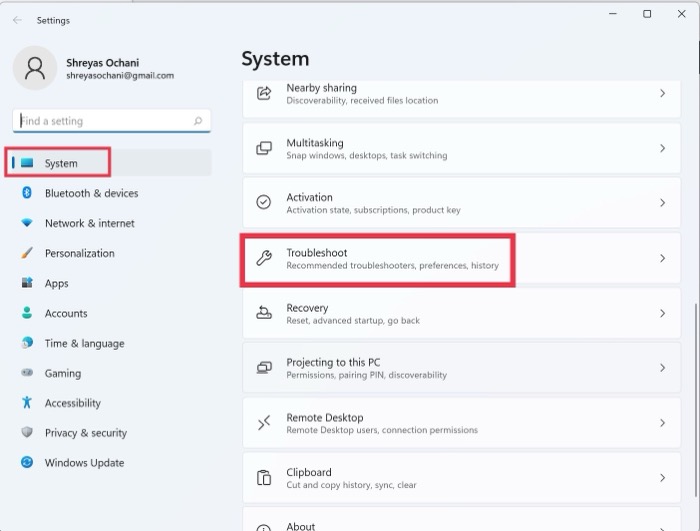Click the Windows Update sync icon

coord(27,462)
